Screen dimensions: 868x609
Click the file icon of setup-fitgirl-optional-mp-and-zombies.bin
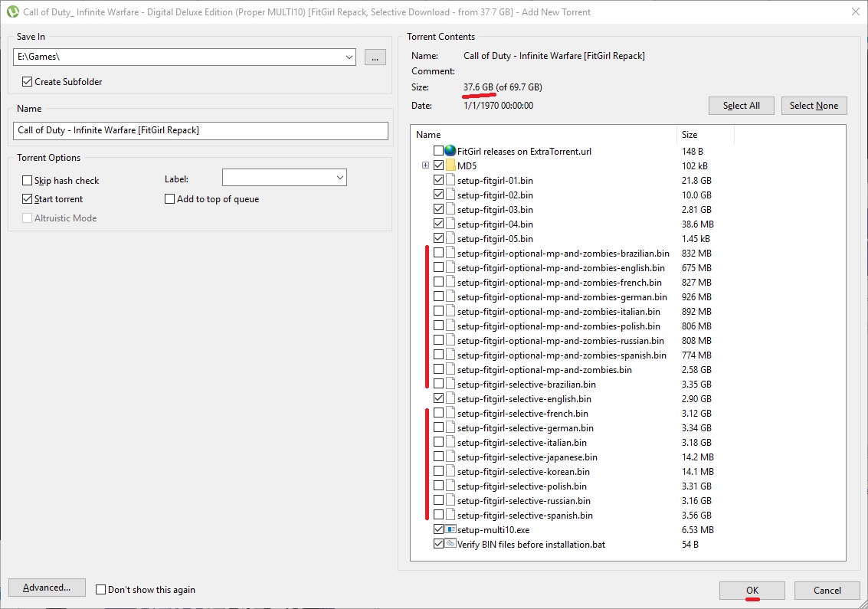click(x=450, y=369)
